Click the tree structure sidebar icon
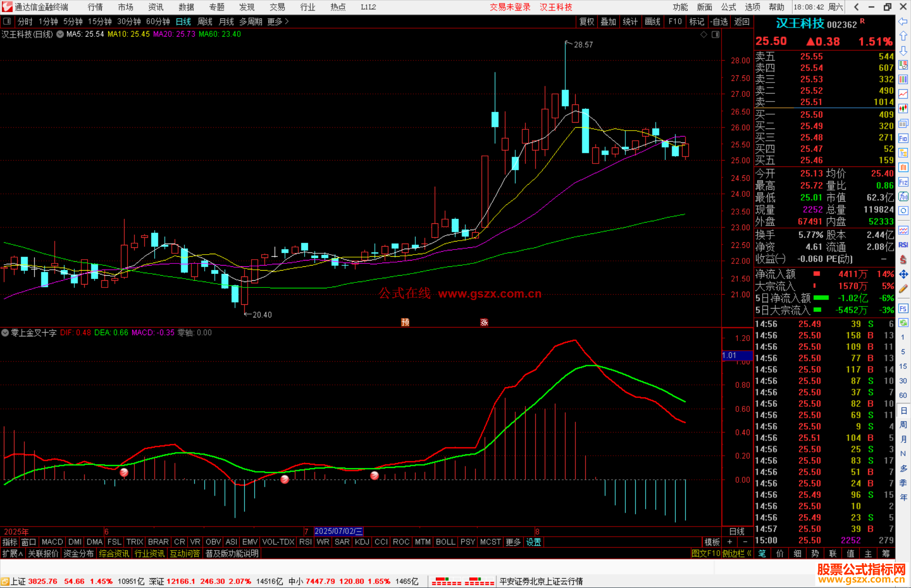The image size is (911, 588). pos(903,153)
